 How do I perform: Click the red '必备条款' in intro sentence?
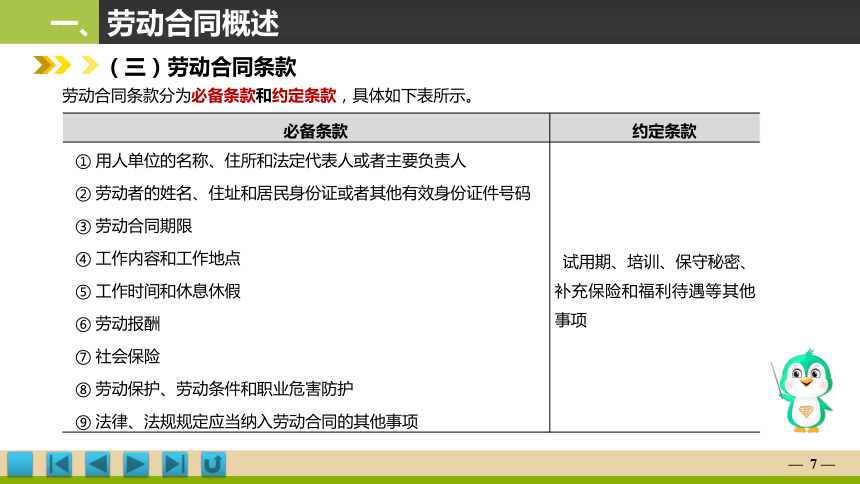coord(223,95)
